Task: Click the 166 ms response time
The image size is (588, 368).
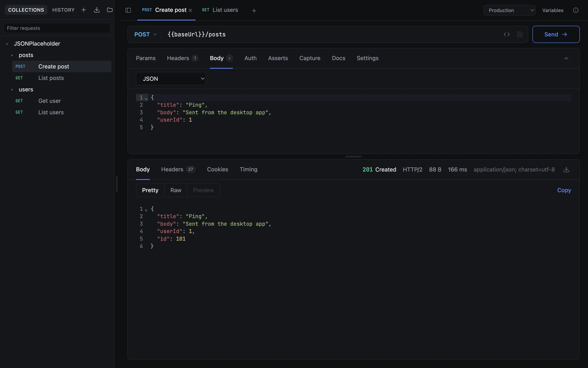Action: pyautogui.click(x=457, y=170)
